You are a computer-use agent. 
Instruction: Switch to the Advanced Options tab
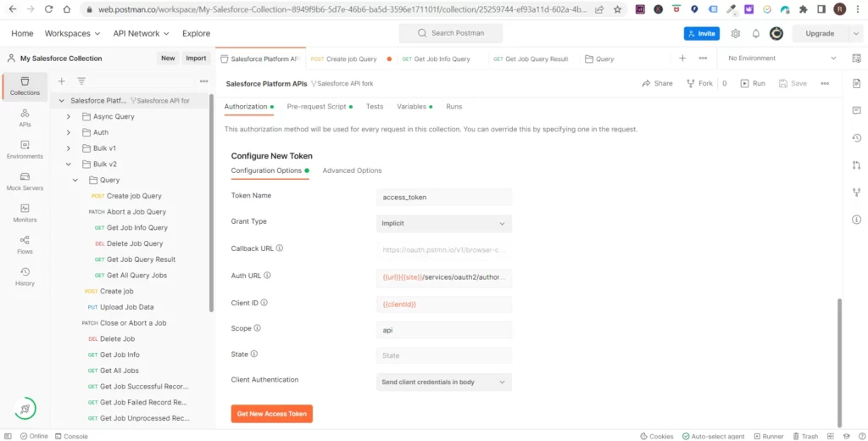pyautogui.click(x=352, y=170)
